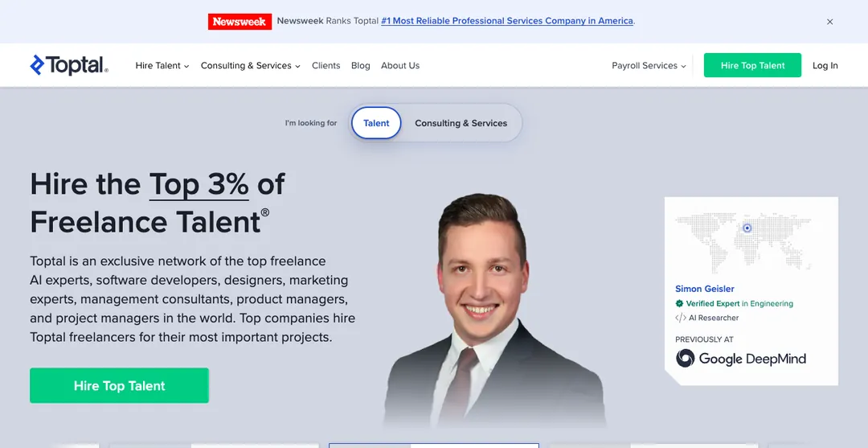Click the Verified Expert badge icon

[x=679, y=303]
